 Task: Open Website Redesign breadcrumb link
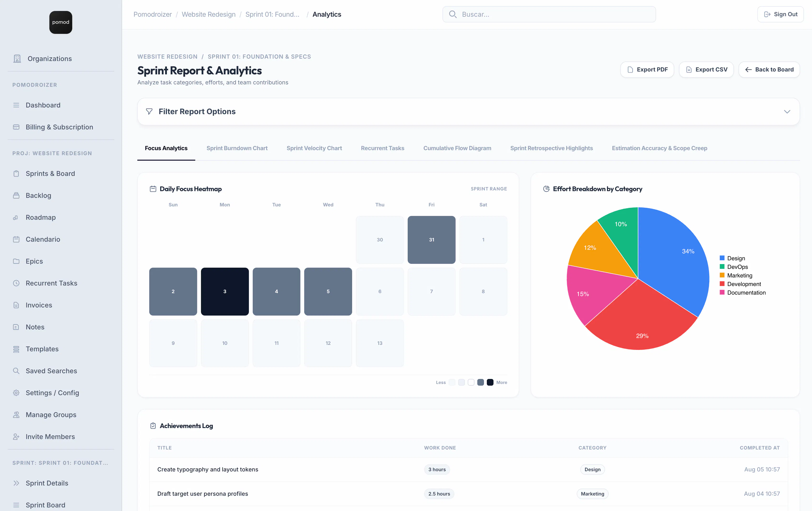[x=208, y=14]
